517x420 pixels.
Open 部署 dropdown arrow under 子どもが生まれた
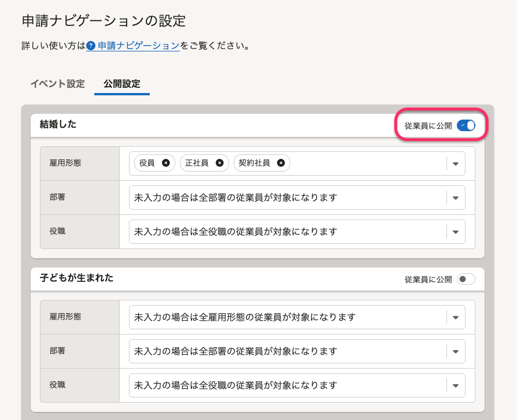coord(456,351)
